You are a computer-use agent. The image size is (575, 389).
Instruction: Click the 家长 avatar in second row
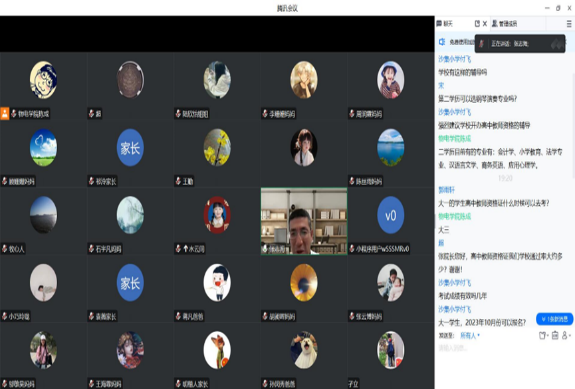pyautogui.click(x=130, y=147)
